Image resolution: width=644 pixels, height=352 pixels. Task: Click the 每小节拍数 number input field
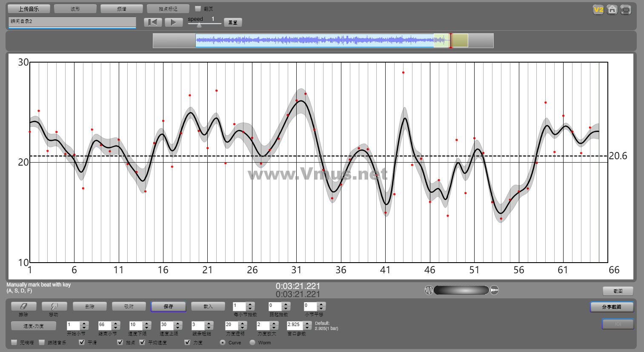(240, 306)
